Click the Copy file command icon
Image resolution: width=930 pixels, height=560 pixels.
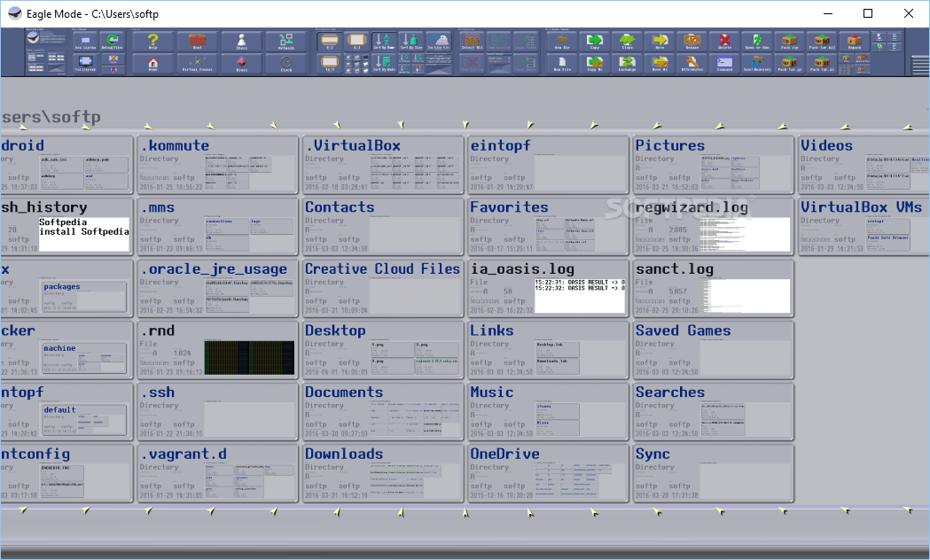[x=594, y=42]
